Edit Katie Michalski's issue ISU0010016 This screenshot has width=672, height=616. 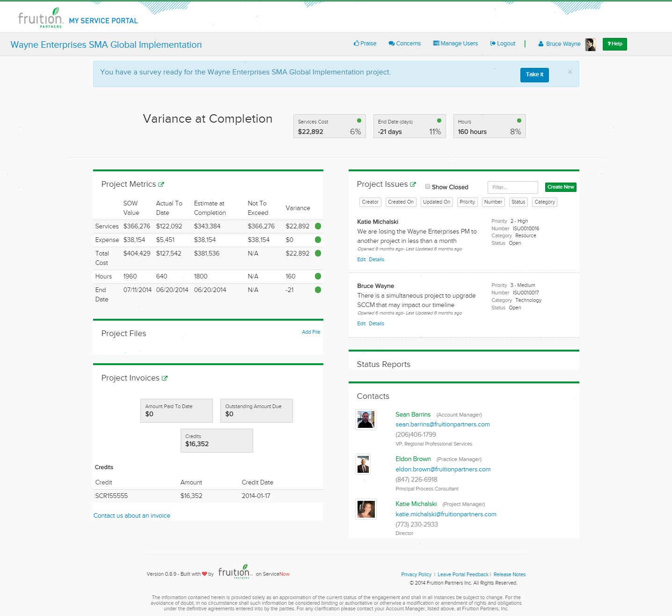[361, 259]
